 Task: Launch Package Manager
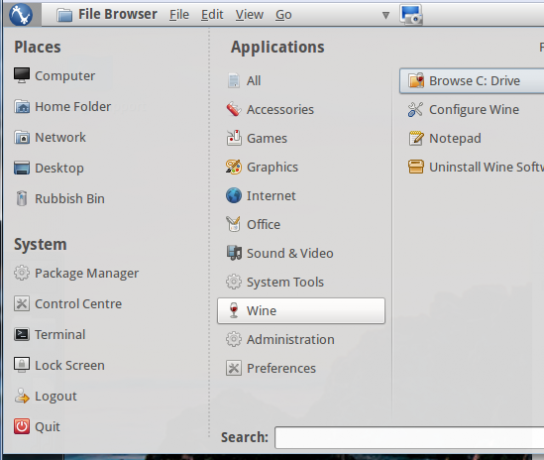click(76, 273)
